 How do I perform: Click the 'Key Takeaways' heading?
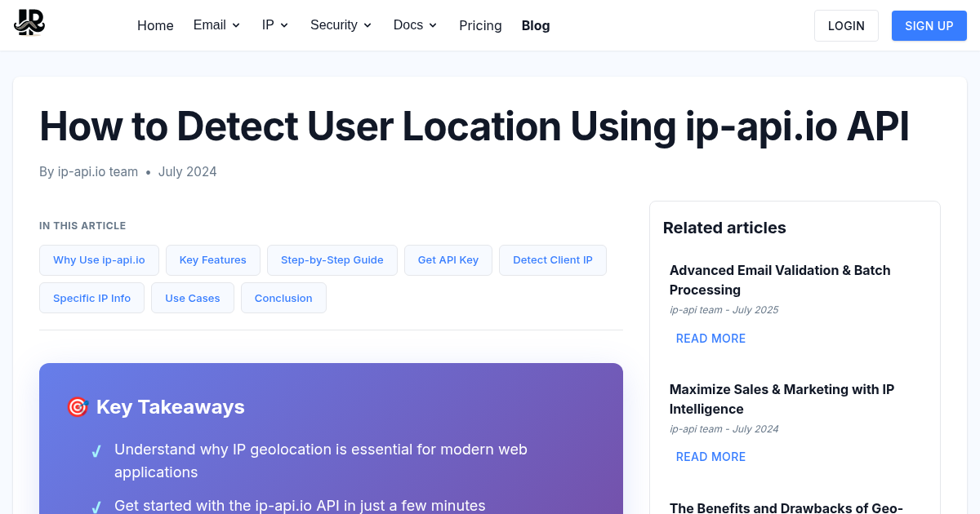tap(171, 407)
